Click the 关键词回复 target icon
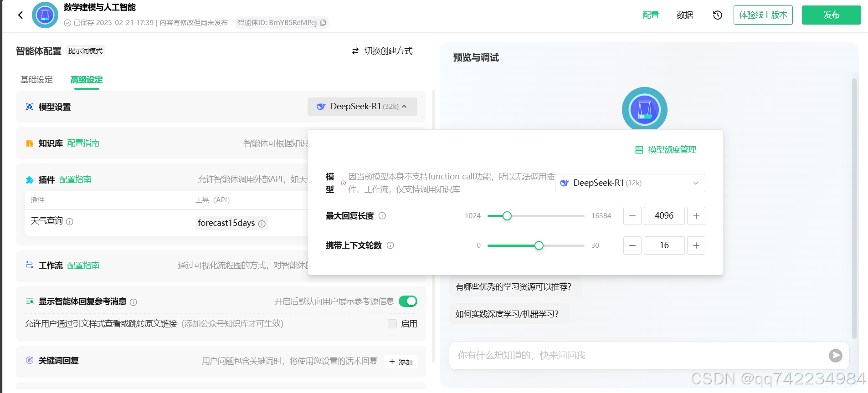868x393 pixels. click(30, 360)
